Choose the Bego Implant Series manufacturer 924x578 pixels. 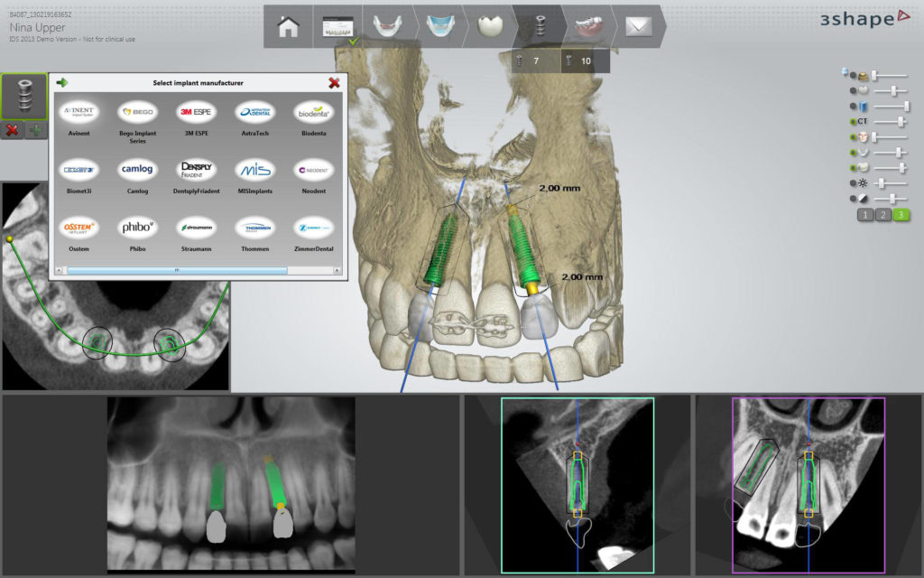click(137, 122)
